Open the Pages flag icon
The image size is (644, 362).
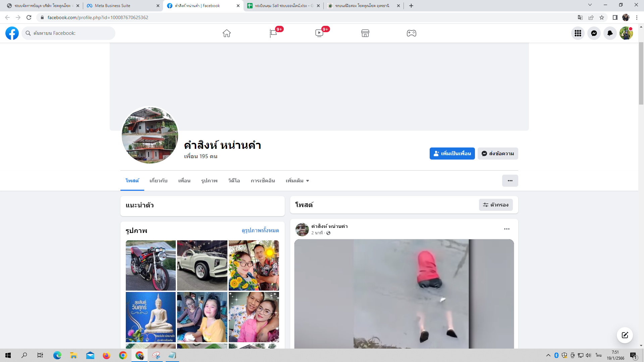coord(273,33)
